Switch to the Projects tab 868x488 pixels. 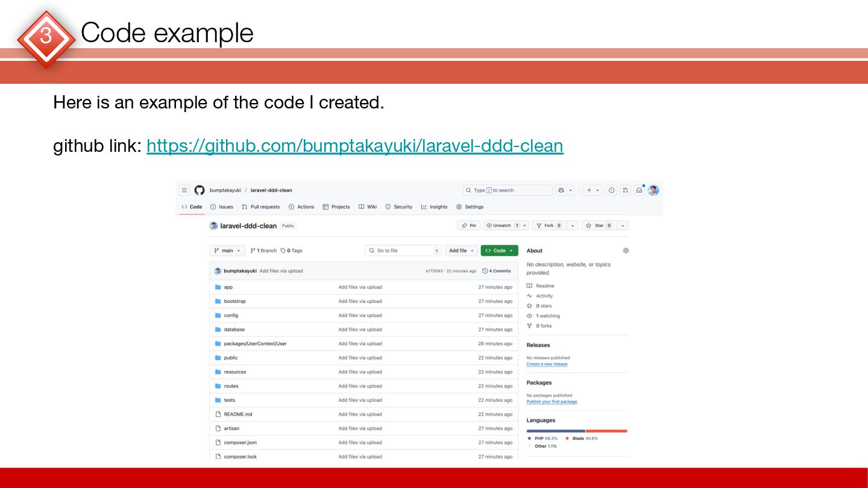(x=336, y=207)
